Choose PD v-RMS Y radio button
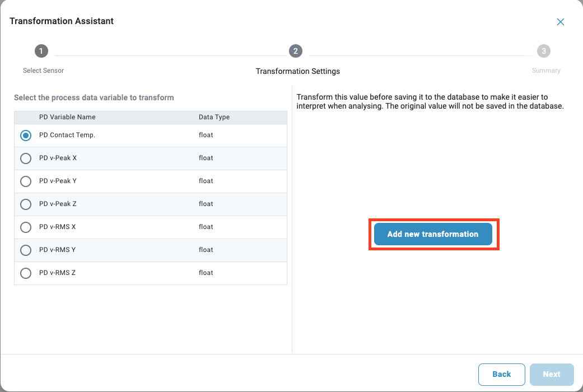The width and height of the screenshot is (583, 392). [x=26, y=250]
